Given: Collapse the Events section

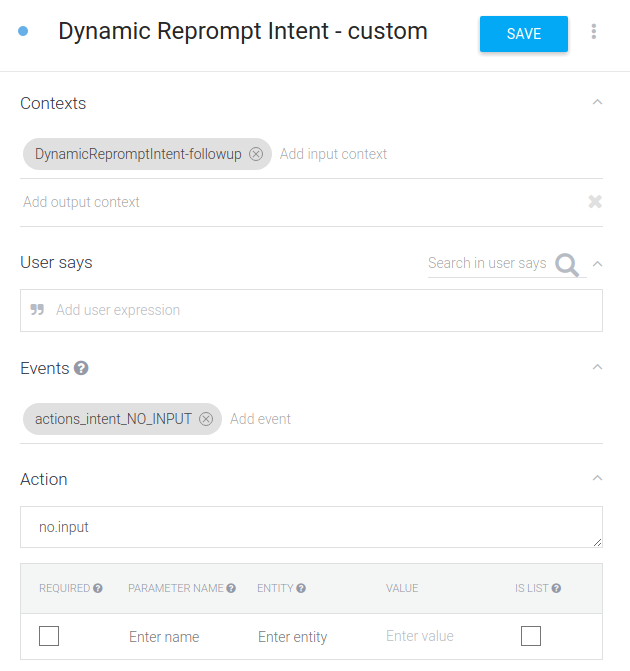Looking at the screenshot, I should click(597, 368).
